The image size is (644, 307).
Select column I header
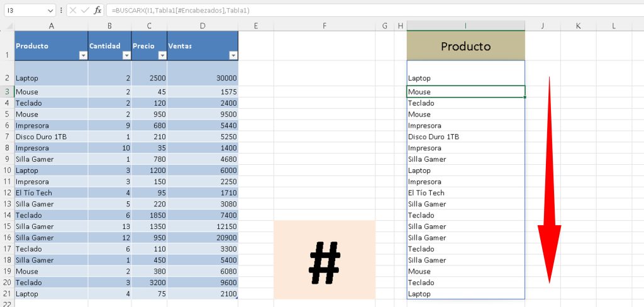point(465,26)
